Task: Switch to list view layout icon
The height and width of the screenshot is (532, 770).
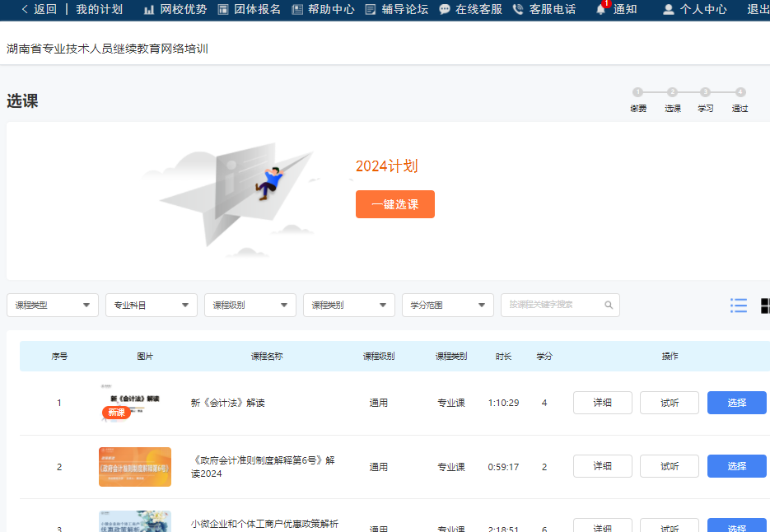Action: point(739,306)
